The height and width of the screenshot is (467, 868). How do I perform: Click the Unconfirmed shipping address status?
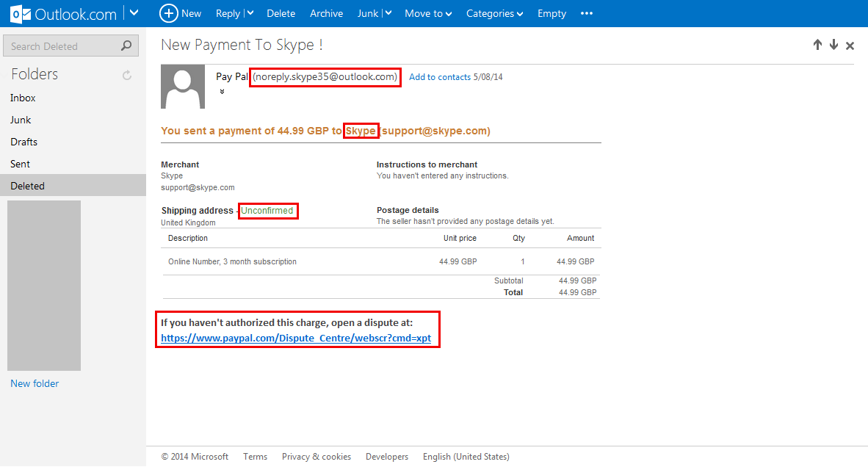(x=267, y=211)
